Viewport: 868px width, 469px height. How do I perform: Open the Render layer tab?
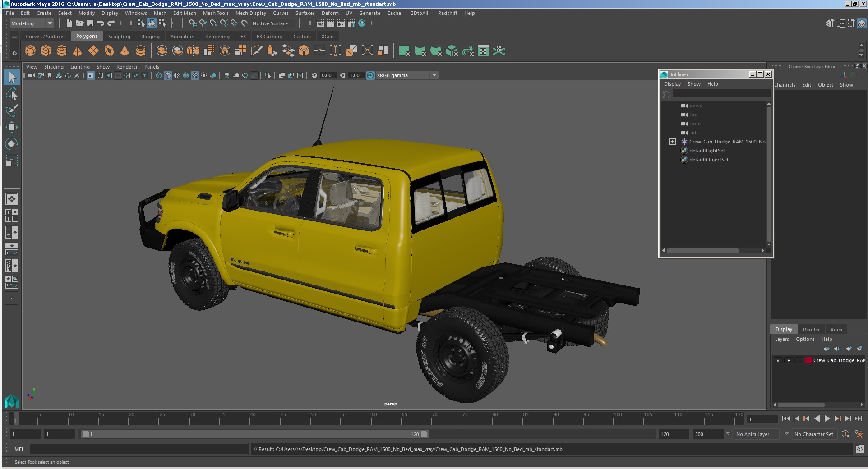[x=811, y=330]
